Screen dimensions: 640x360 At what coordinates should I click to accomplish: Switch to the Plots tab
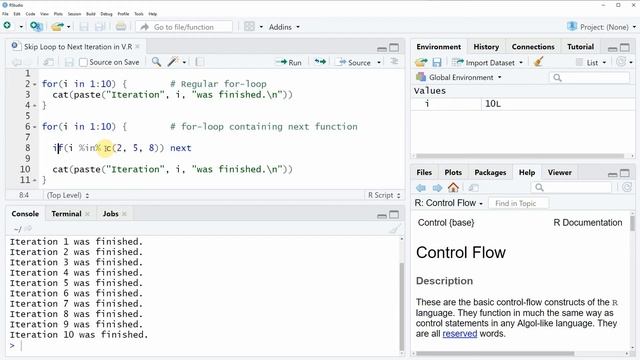453,172
